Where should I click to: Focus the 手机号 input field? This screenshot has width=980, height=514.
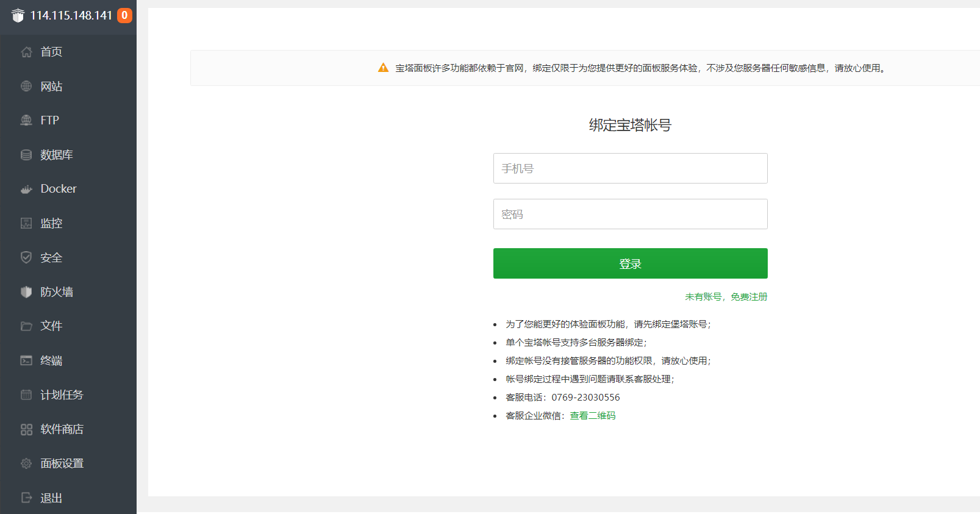coord(630,168)
